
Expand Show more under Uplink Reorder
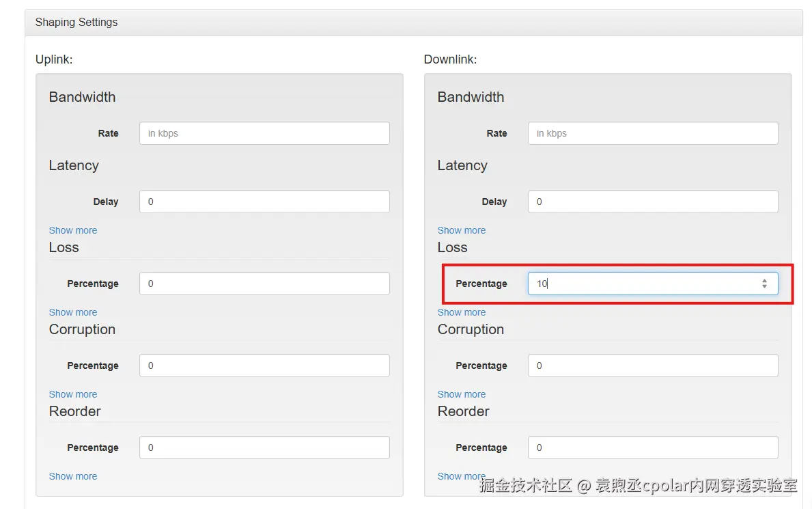point(73,476)
